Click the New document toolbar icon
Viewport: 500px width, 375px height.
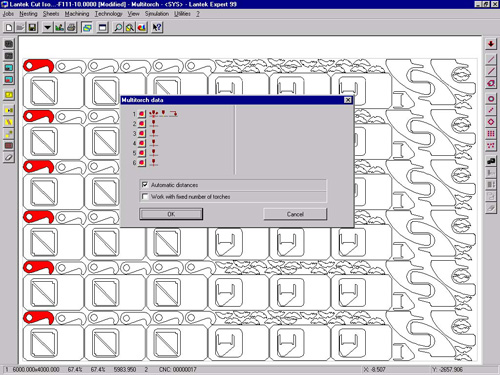point(9,27)
